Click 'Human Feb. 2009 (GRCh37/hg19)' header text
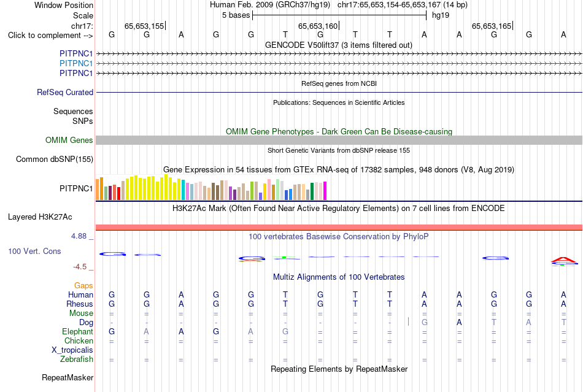The image size is (583, 392). (270, 5)
